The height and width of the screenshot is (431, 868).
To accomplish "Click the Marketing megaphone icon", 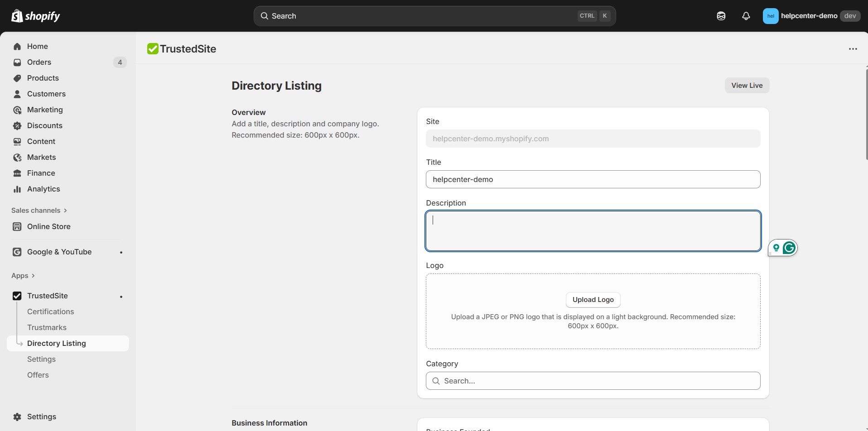I will point(17,110).
